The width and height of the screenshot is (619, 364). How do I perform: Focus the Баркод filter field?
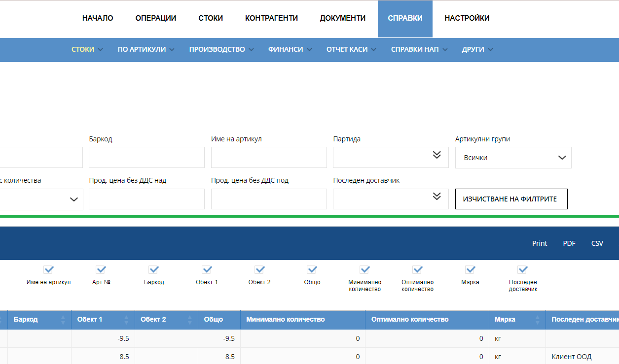point(146,157)
